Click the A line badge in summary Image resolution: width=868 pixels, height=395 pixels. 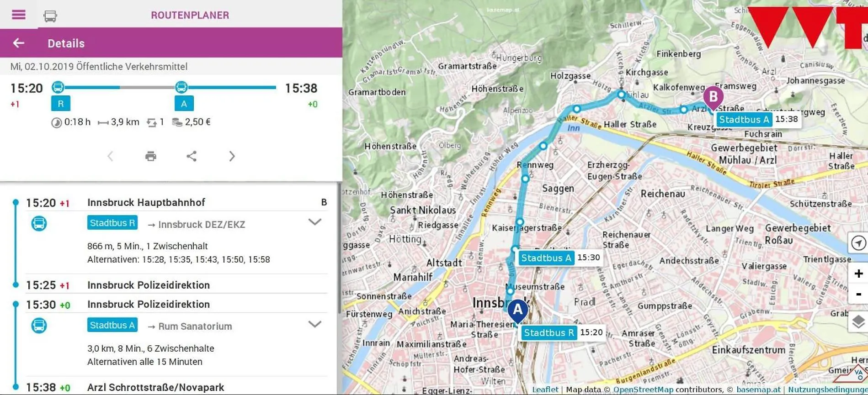pos(184,104)
